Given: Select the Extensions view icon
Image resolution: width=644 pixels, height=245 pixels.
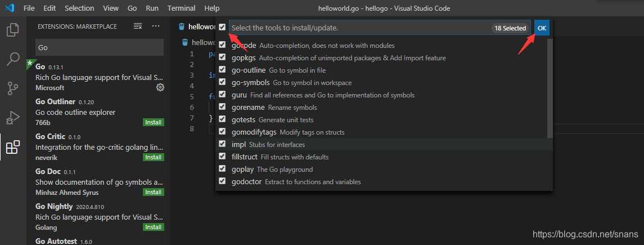Looking at the screenshot, I should tap(13, 147).
